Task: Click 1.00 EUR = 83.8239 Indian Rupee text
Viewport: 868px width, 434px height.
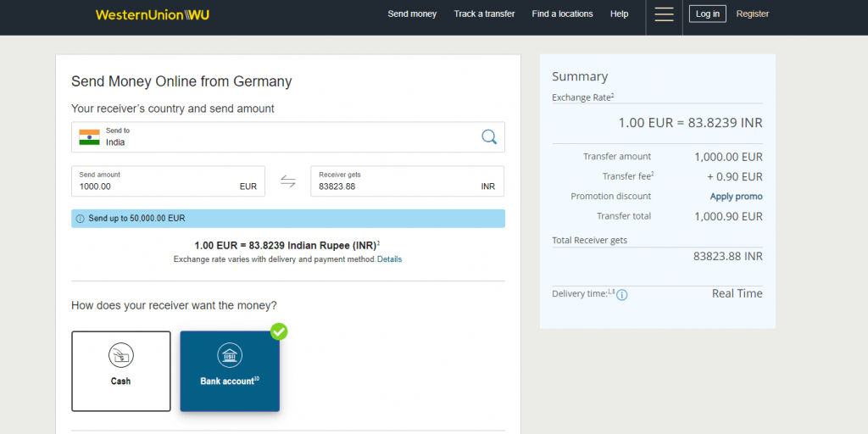Action: click(287, 245)
